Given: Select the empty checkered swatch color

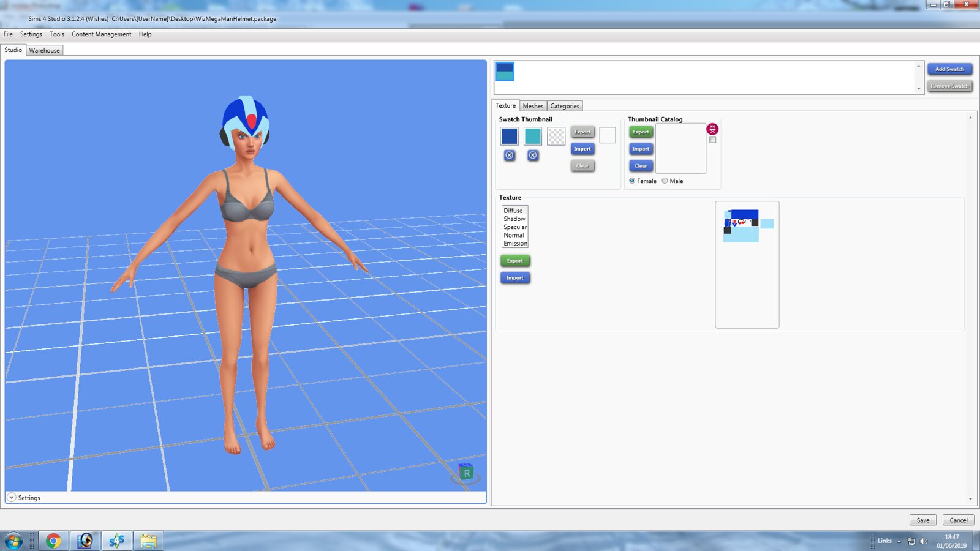Looking at the screenshot, I should [556, 136].
